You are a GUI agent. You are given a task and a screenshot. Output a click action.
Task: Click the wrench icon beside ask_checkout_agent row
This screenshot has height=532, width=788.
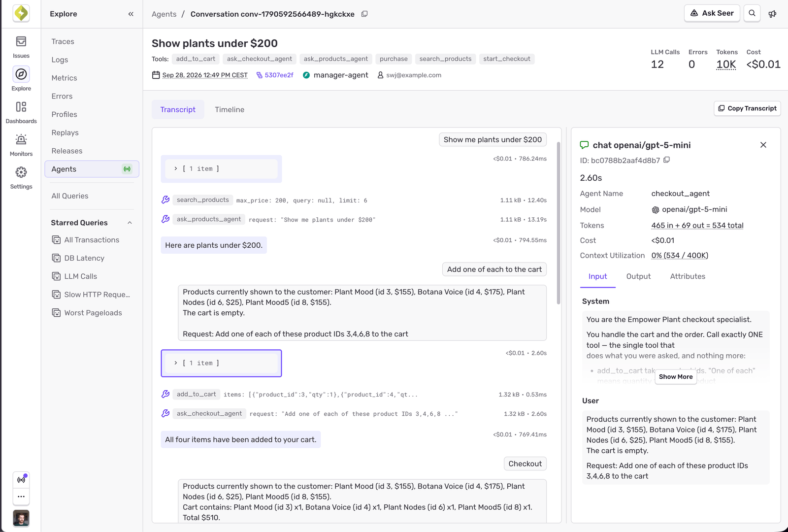click(165, 413)
